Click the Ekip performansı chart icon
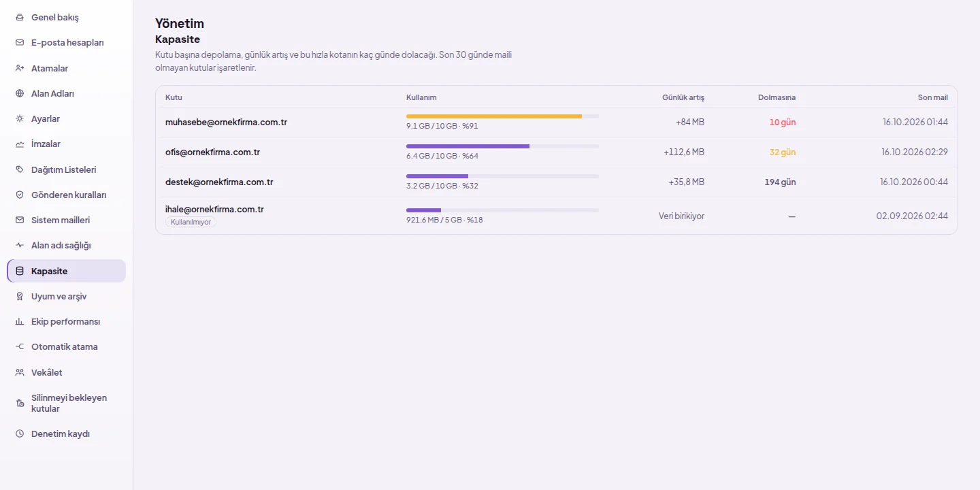Viewport: 980px width, 490px height. pos(20,321)
